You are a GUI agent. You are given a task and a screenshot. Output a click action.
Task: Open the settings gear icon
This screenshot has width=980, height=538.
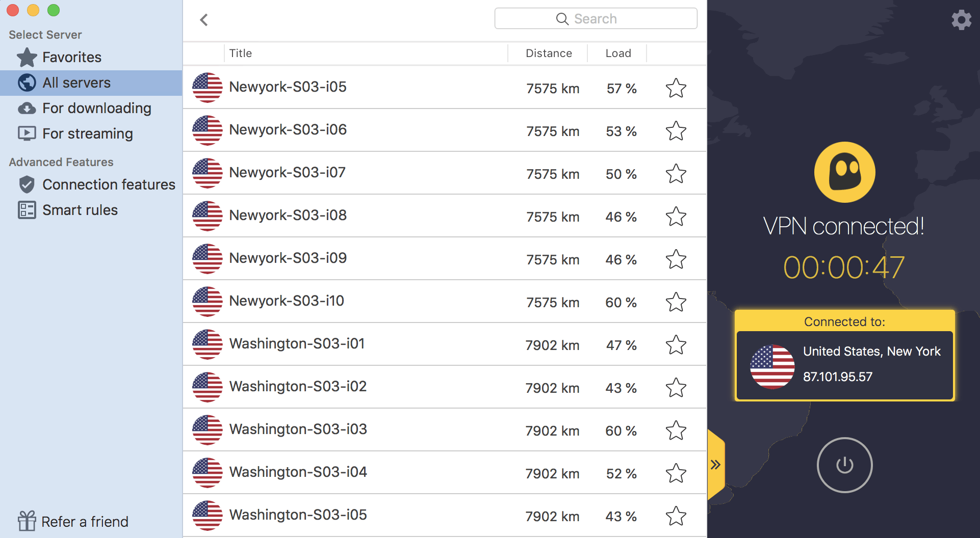[x=961, y=20]
